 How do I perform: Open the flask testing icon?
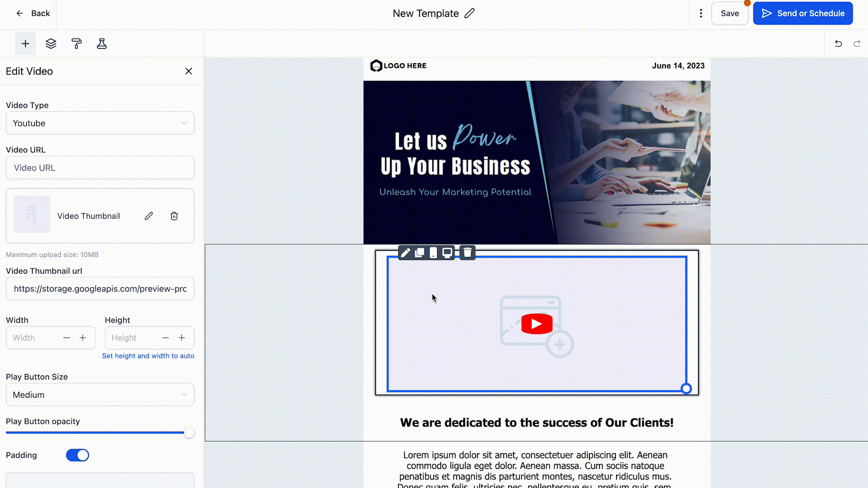coord(102,44)
